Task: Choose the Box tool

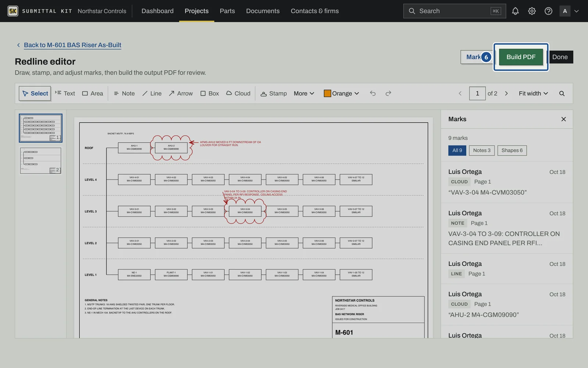Action: (x=209, y=93)
